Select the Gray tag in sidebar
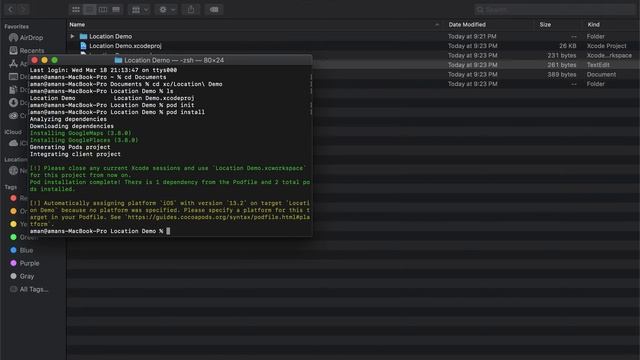 click(x=22, y=276)
